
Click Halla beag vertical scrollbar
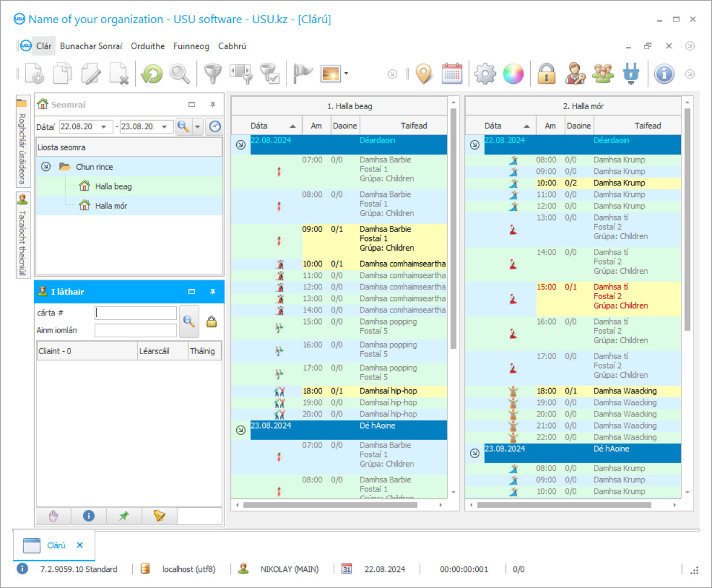(453, 229)
